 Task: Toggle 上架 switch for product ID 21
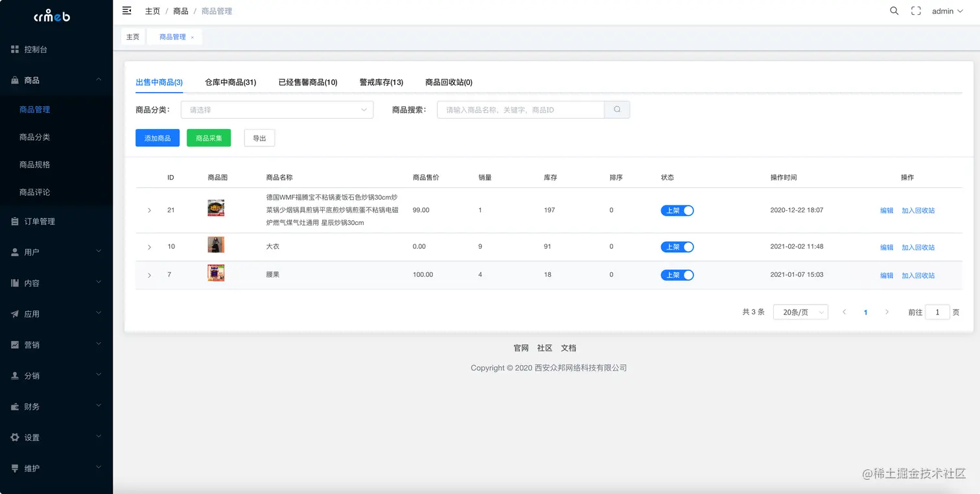pos(677,210)
